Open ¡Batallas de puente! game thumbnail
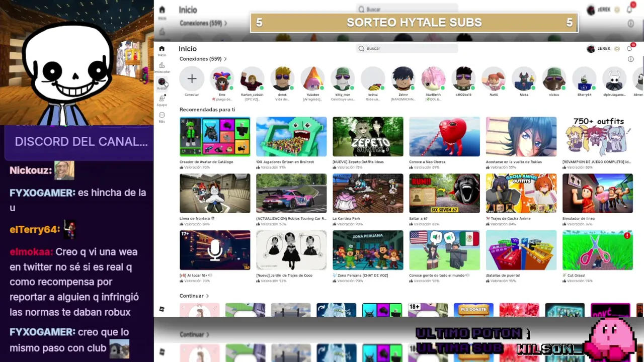 [521, 250]
